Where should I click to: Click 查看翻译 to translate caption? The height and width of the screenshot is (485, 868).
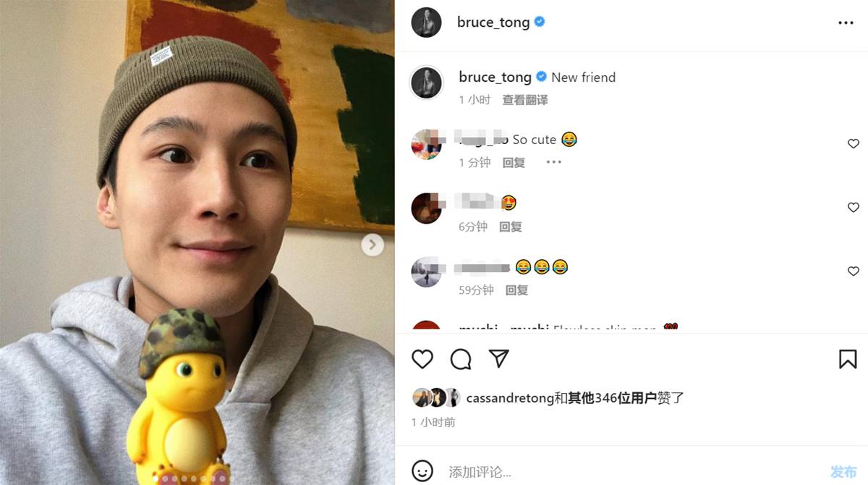click(x=525, y=100)
